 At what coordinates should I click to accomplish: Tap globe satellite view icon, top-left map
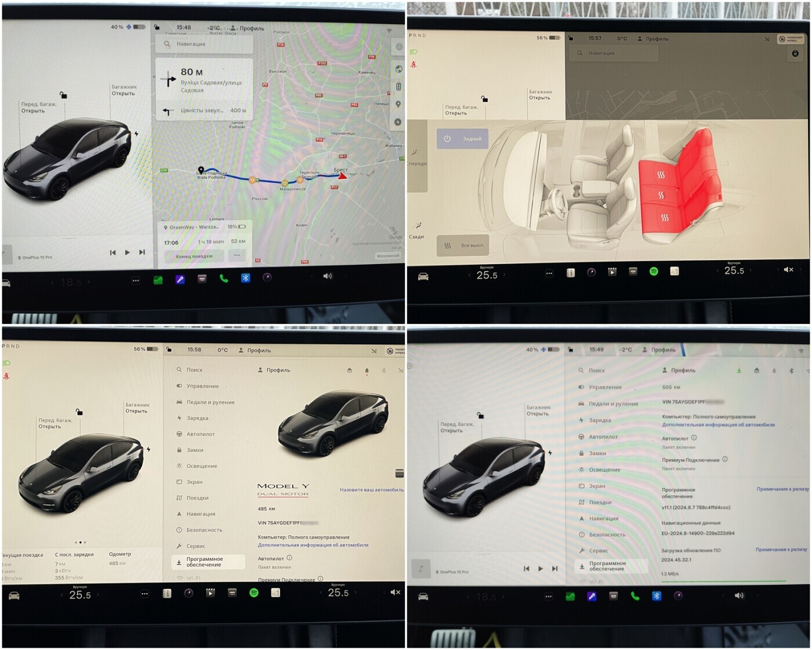coord(398,69)
